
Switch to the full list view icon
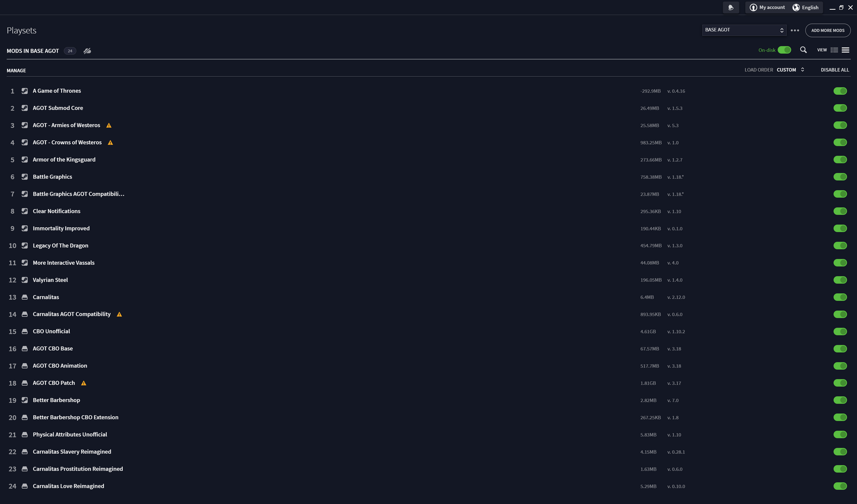tap(845, 50)
